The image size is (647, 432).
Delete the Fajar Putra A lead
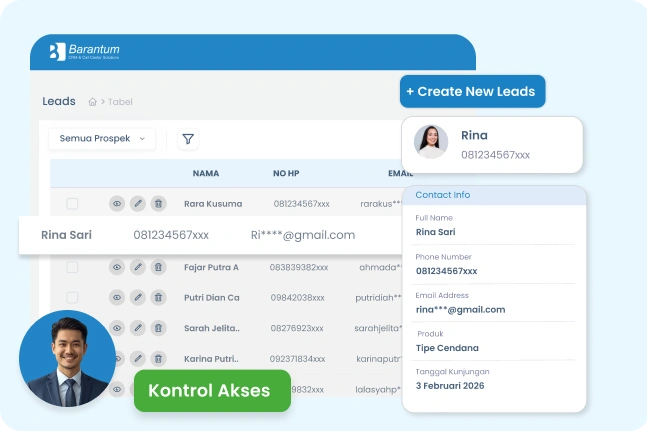click(158, 267)
